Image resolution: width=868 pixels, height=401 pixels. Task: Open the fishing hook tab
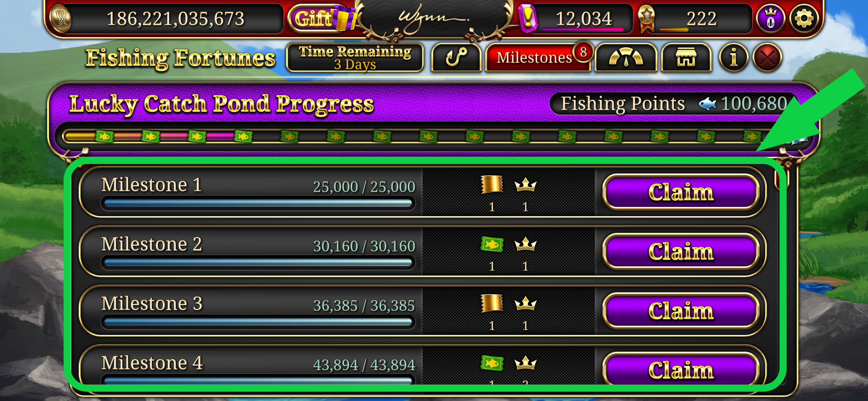456,57
